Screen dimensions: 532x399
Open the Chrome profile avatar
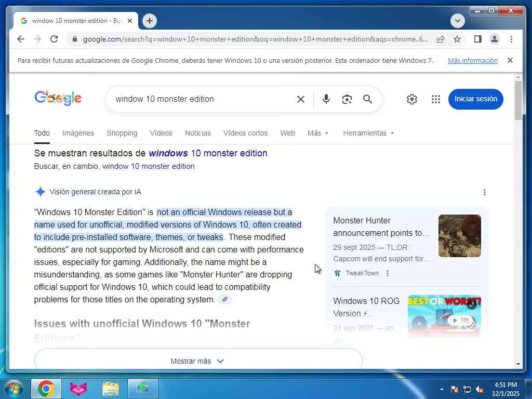click(x=495, y=39)
